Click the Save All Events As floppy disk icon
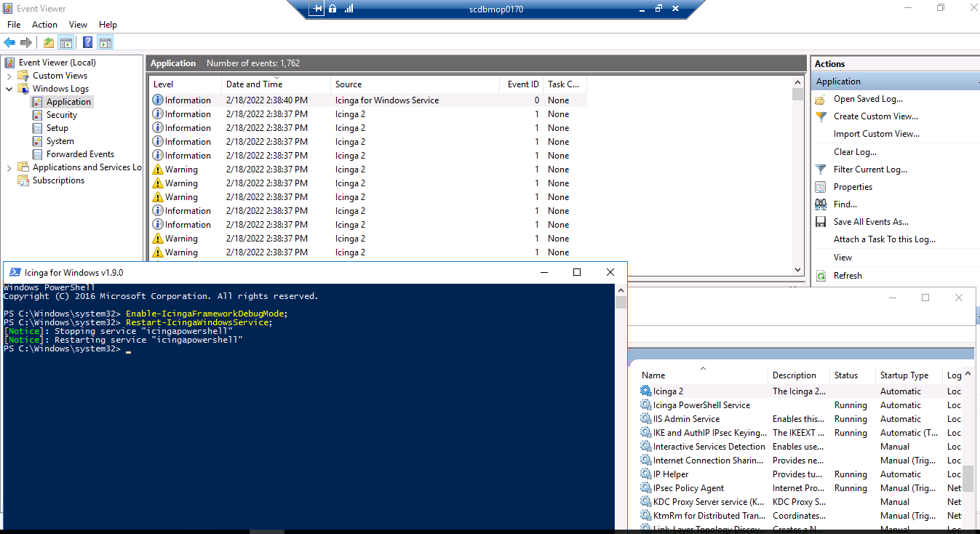 [x=821, y=221]
